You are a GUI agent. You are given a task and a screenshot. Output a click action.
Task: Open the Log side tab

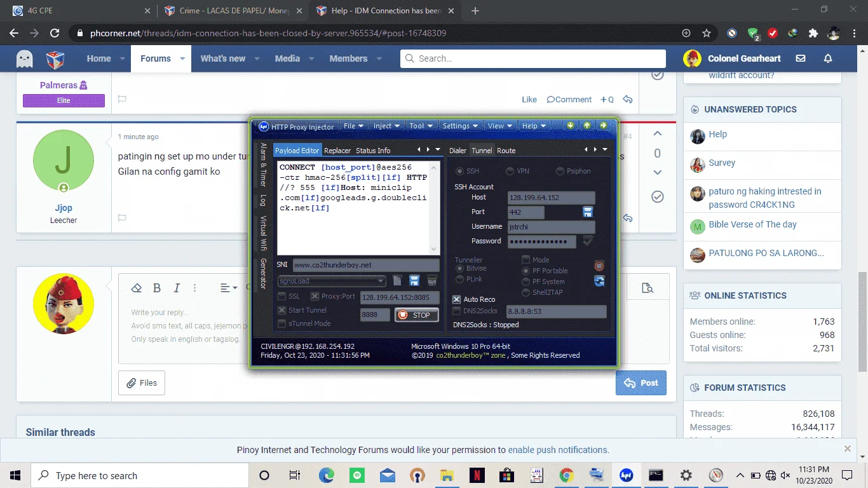pos(263,201)
